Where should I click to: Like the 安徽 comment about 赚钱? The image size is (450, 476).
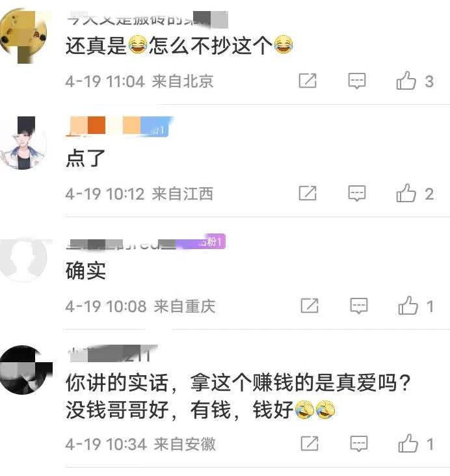point(408,443)
